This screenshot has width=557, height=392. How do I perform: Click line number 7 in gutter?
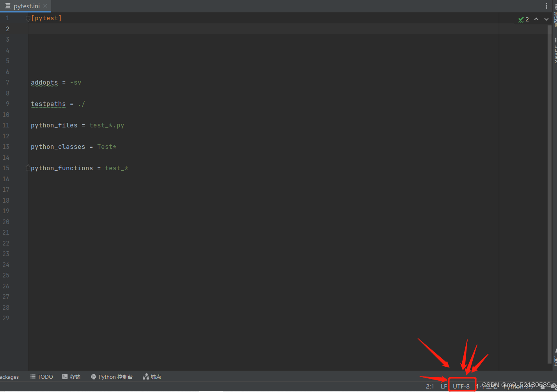pos(7,83)
